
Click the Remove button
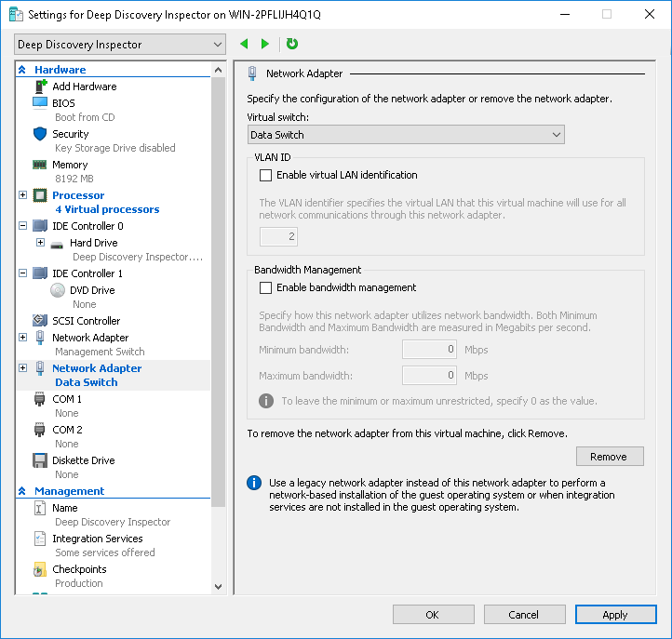[x=609, y=457]
